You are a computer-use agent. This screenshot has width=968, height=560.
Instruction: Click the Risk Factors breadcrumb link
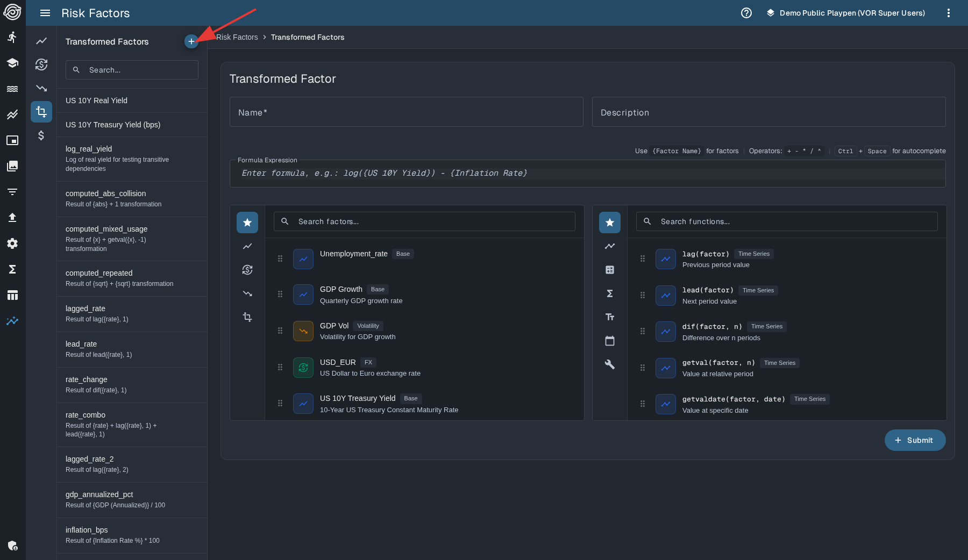coord(237,37)
